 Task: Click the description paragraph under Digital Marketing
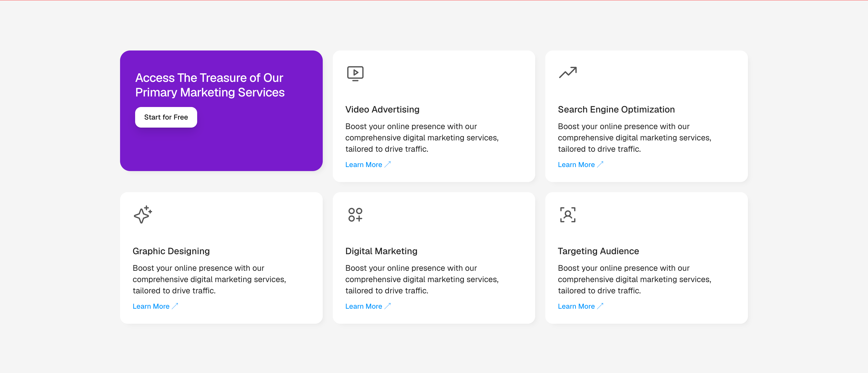(422, 279)
